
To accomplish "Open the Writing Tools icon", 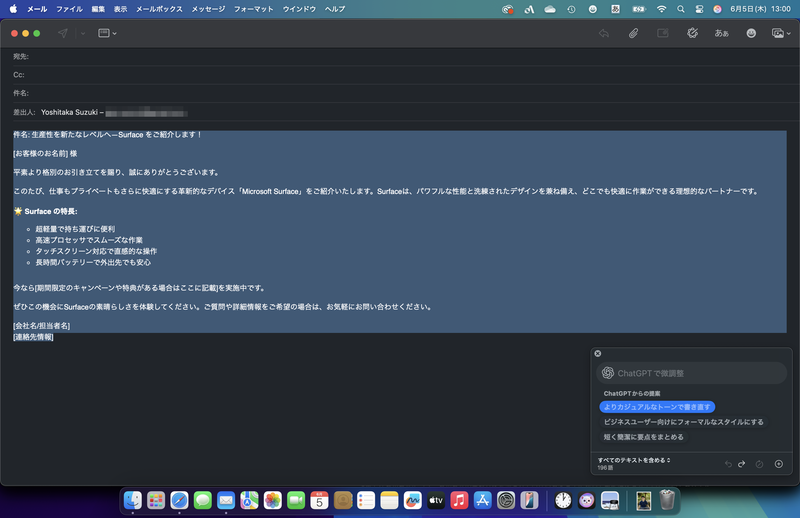I will [692, 33].
